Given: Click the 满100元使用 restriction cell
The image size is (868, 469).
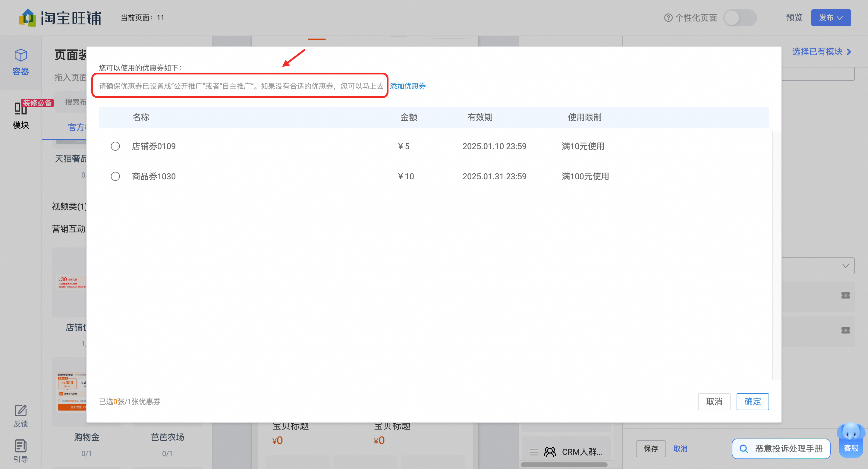Looking at the screenshot, I should 585,176.
